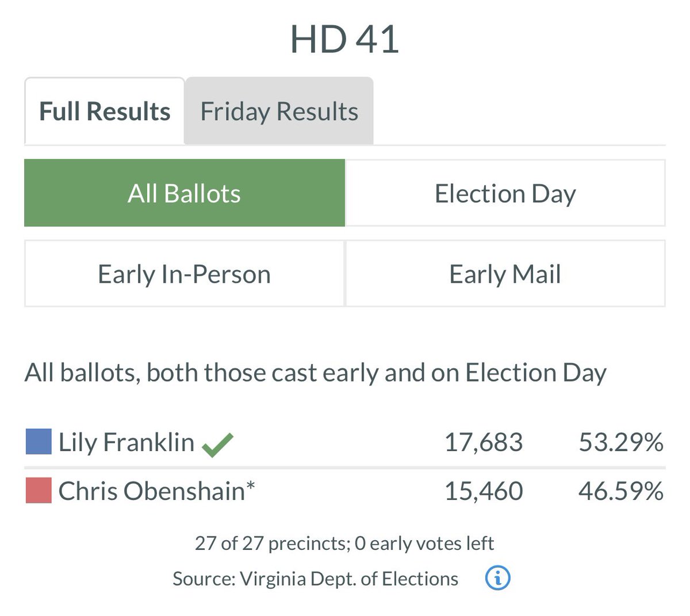Choose the Early Mail filter

click(x=505, y=274)
